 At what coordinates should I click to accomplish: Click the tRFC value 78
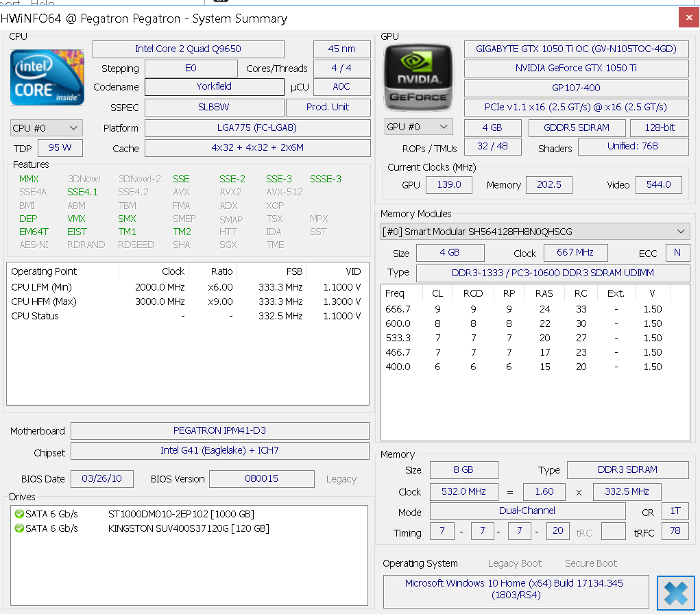pos(675,531)
